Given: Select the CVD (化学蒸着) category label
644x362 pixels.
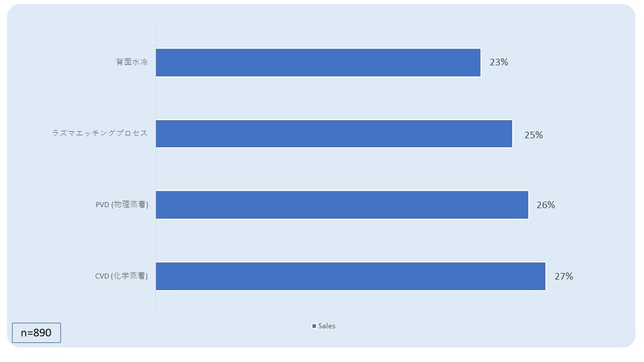Looking at the screenshot, I should [x=121, y=276].
